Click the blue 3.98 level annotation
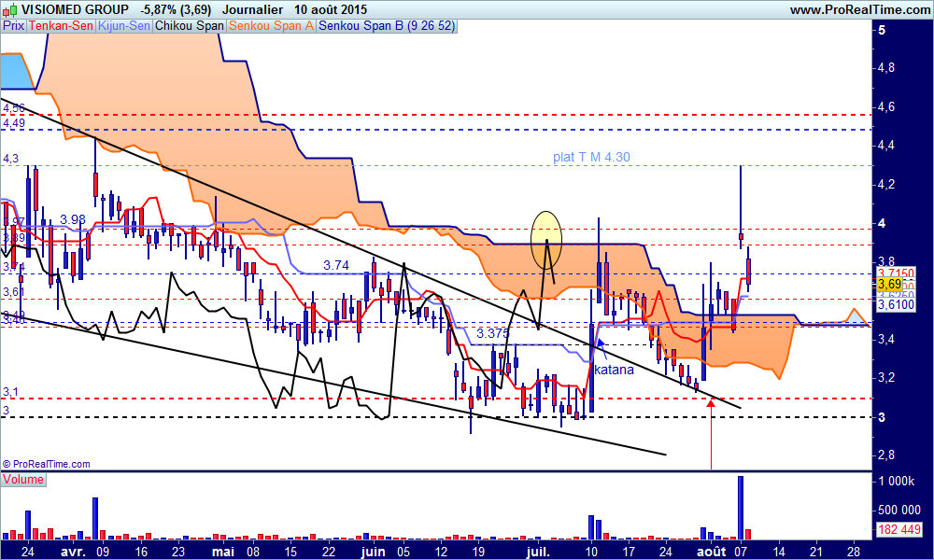This screenshot has width=934, height=560. (73, 219)
